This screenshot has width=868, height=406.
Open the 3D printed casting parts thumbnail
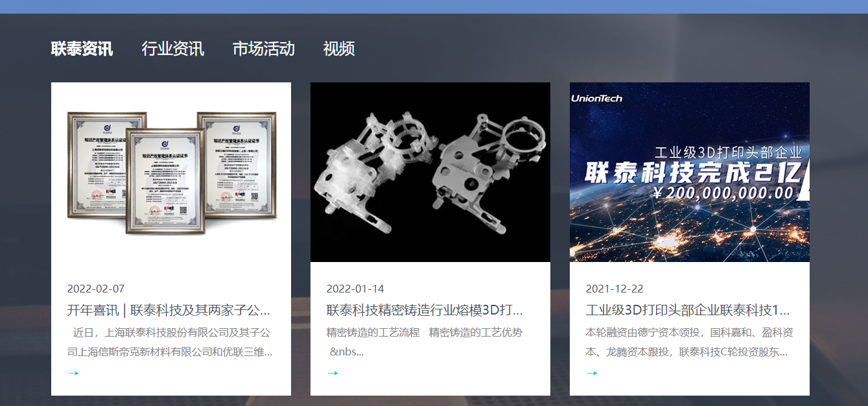click(x=430, y=172)
